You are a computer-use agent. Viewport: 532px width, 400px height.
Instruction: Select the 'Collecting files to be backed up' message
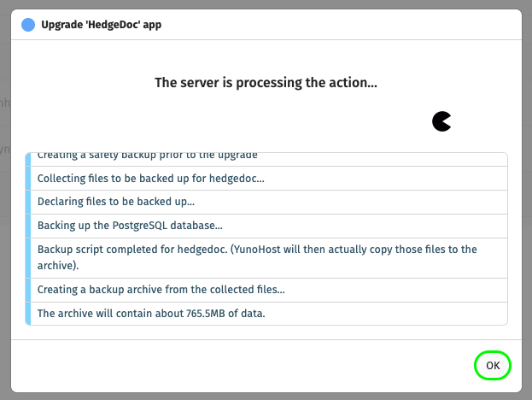click(266, 179)
